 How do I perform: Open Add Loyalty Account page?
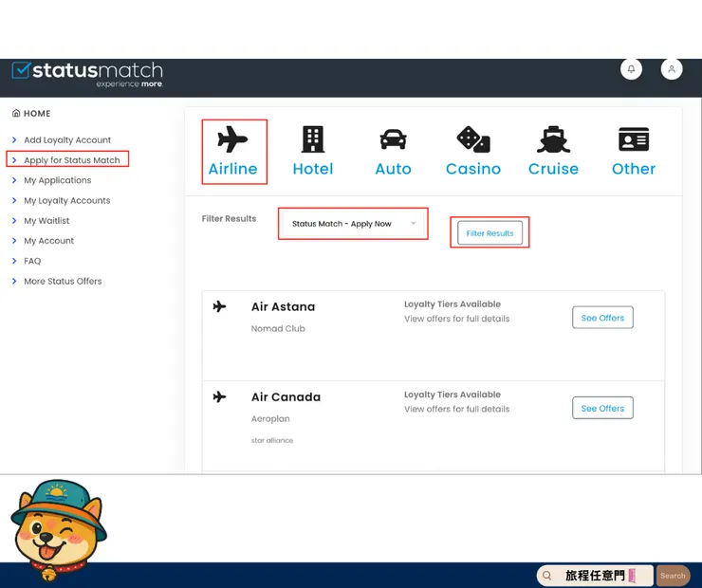[x=67, y=140]
